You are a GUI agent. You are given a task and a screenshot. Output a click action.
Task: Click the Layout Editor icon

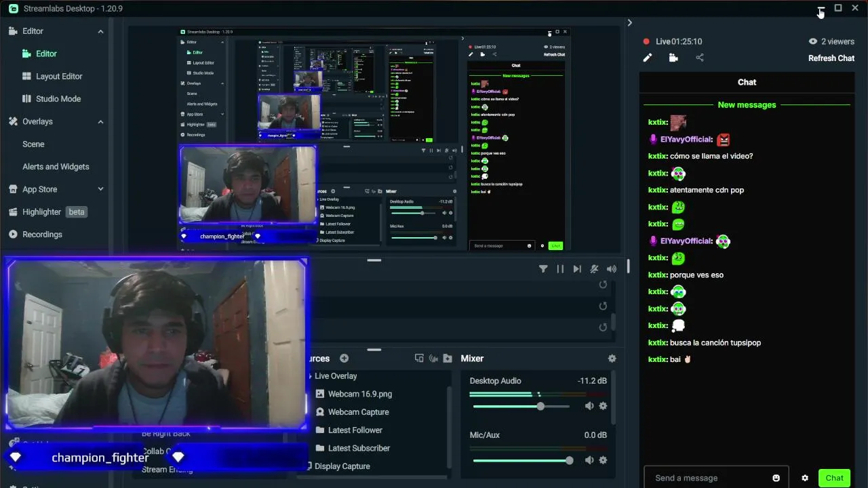pyautogui.click(x=26, y=77)
